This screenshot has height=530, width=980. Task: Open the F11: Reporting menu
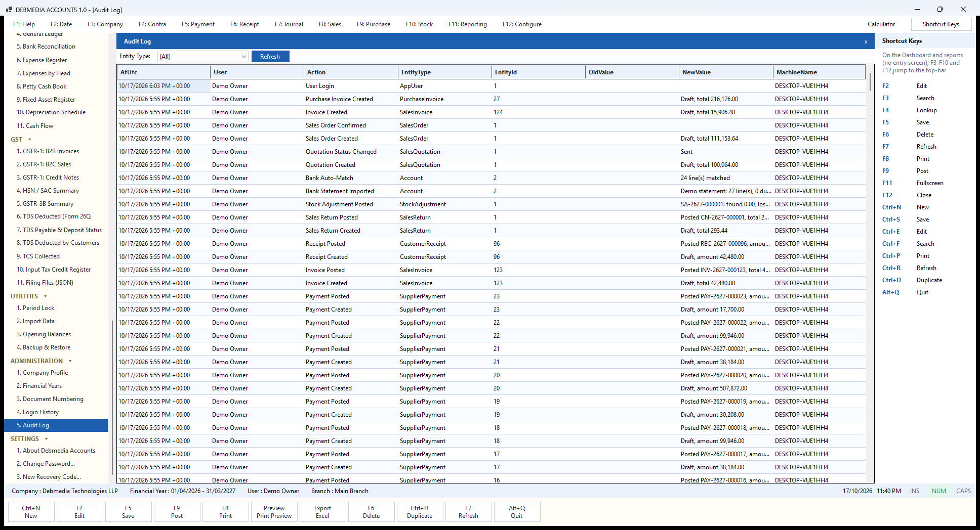pos(468,24)
